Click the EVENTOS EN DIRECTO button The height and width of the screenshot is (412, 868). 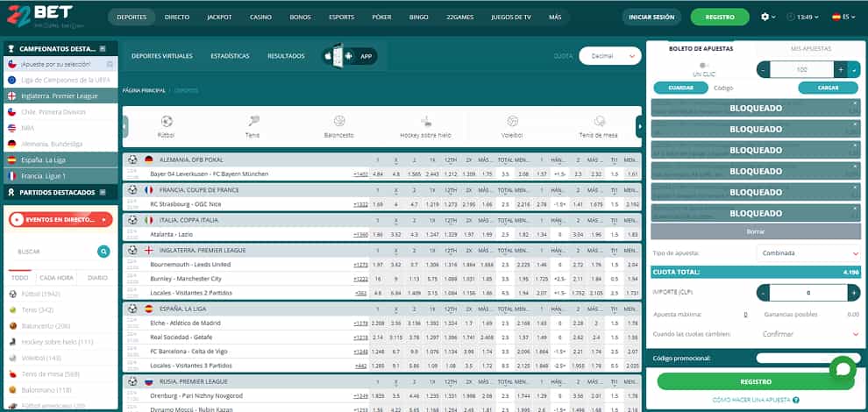[x=60, y=220]
